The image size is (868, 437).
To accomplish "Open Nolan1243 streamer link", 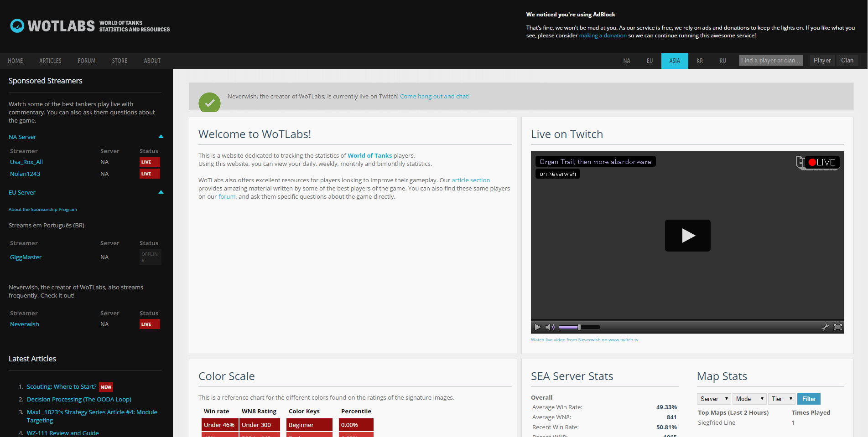I will [25, 174].
